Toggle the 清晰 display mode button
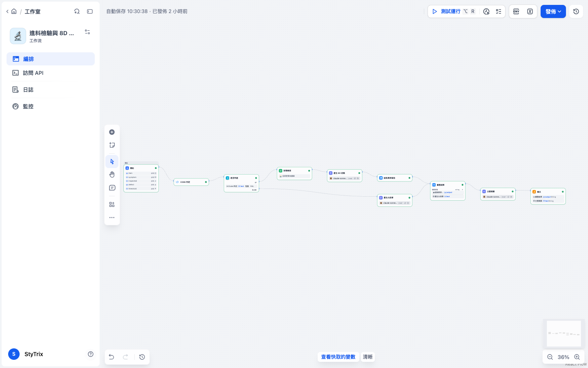Viewport: 588px width, 368px height. click(x=367, y=357)
